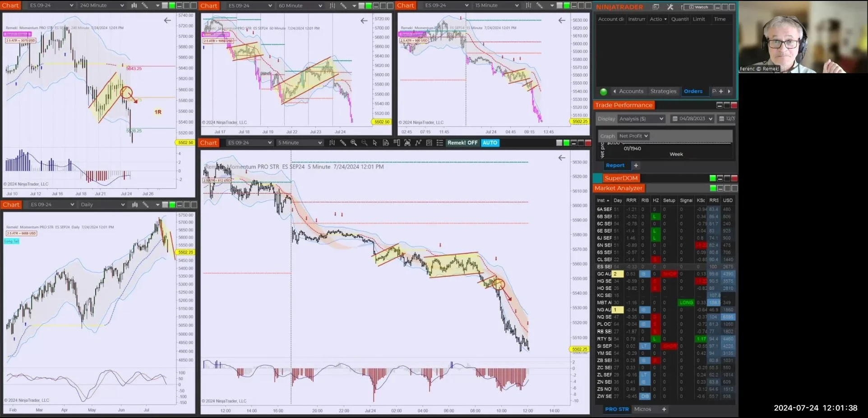Click green connection status indicator
Image resolution: width=868 pixels, height=418 pixels.
604,92
